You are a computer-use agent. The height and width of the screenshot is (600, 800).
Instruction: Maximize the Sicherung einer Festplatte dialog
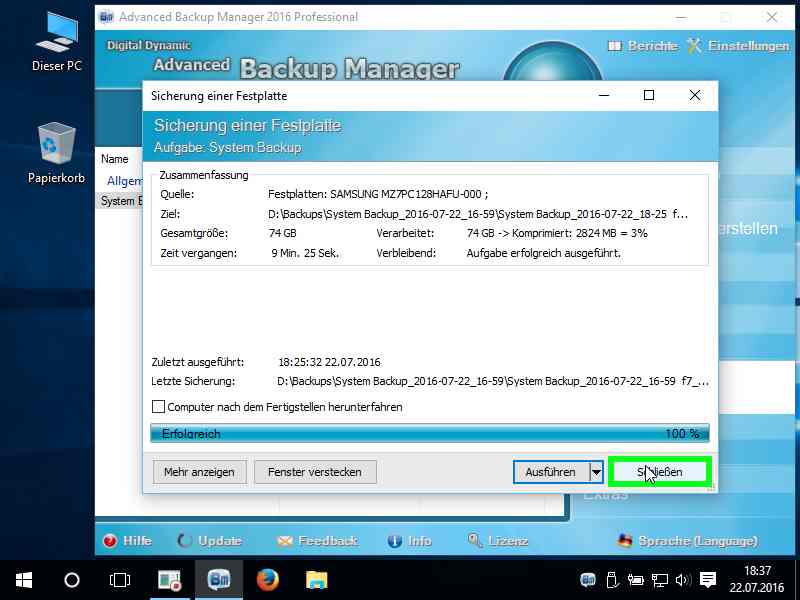(649, 95)
